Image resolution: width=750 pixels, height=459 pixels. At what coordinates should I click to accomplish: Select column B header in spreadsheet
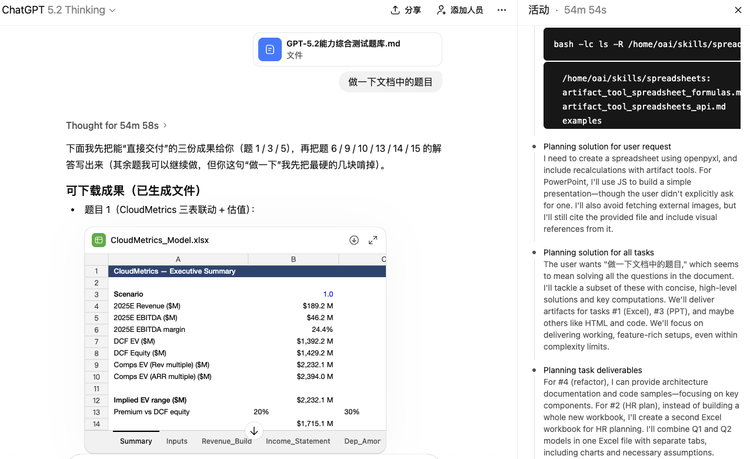click(293, 259)
